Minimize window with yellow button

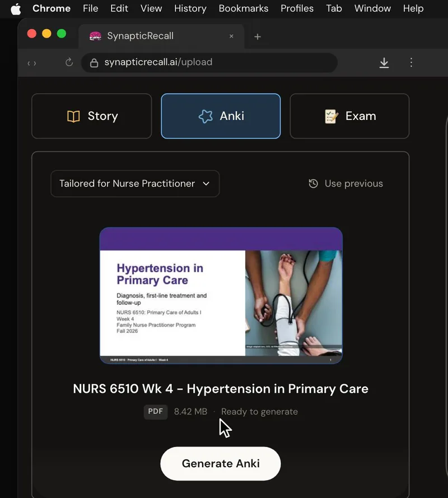46,34
